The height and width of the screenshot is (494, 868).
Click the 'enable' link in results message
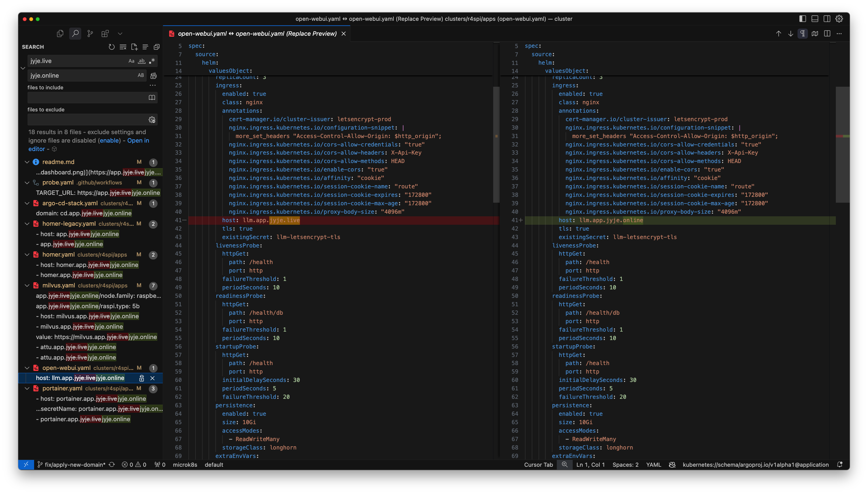109,140
